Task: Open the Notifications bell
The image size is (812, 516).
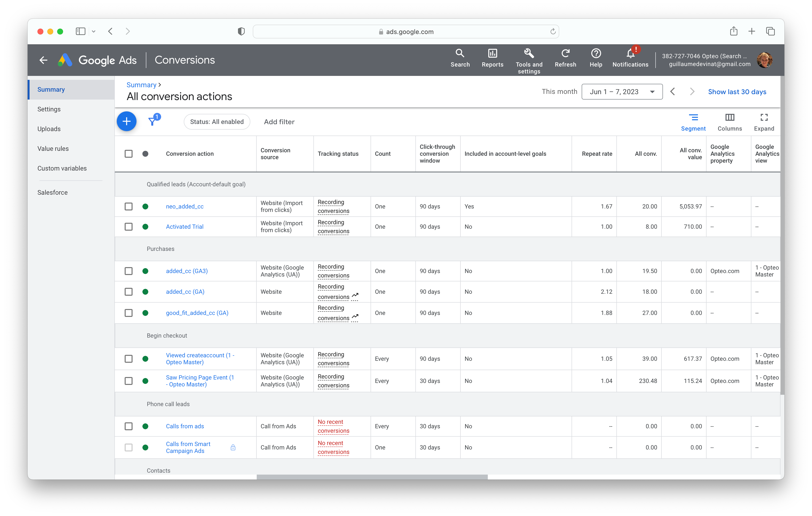Action: coord(630,54)
